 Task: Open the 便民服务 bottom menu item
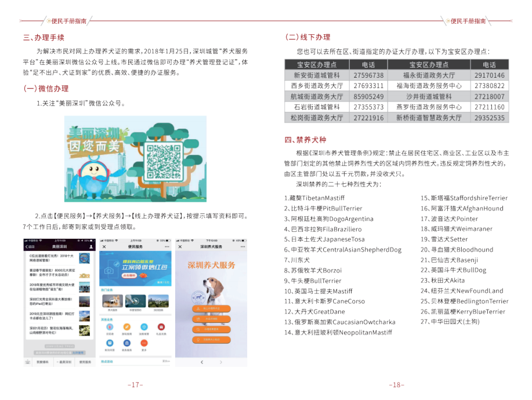85,362
